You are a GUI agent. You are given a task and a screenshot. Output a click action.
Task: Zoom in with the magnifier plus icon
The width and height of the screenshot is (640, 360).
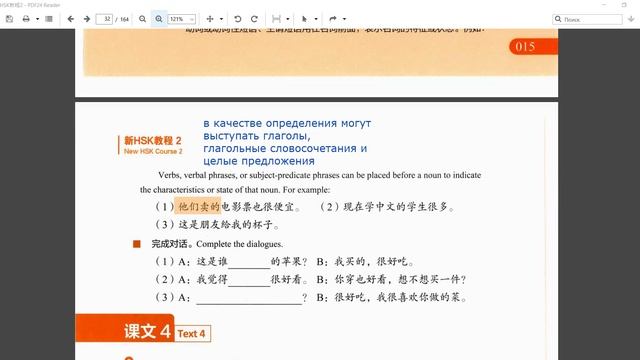[159, 19]
